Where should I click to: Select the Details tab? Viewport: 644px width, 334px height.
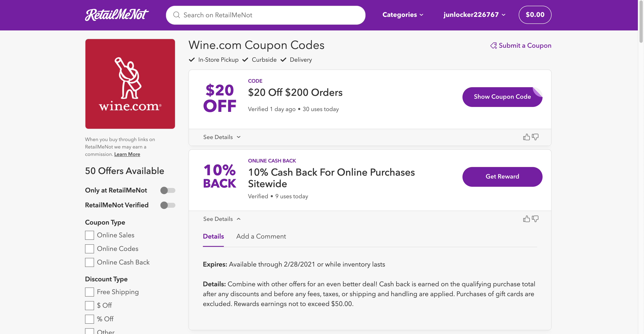click(213, 236)
